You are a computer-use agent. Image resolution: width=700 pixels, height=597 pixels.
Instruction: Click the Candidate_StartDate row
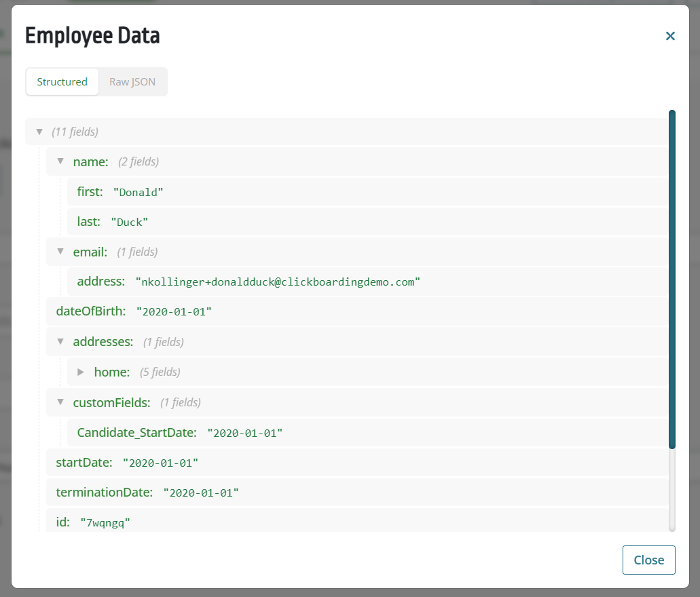coord(367,432)
